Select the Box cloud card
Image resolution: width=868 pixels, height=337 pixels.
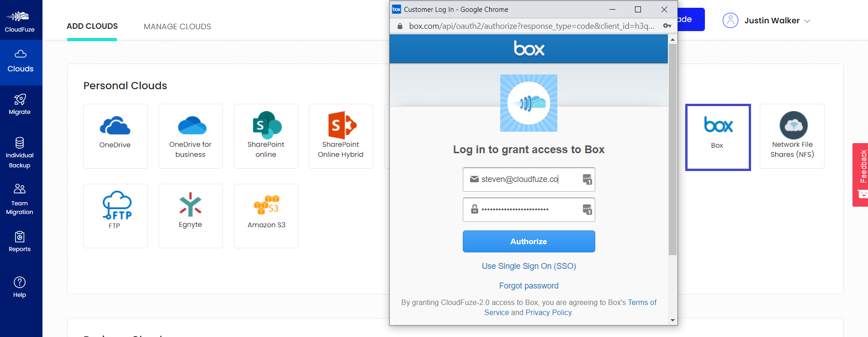[x=718, y=137]
